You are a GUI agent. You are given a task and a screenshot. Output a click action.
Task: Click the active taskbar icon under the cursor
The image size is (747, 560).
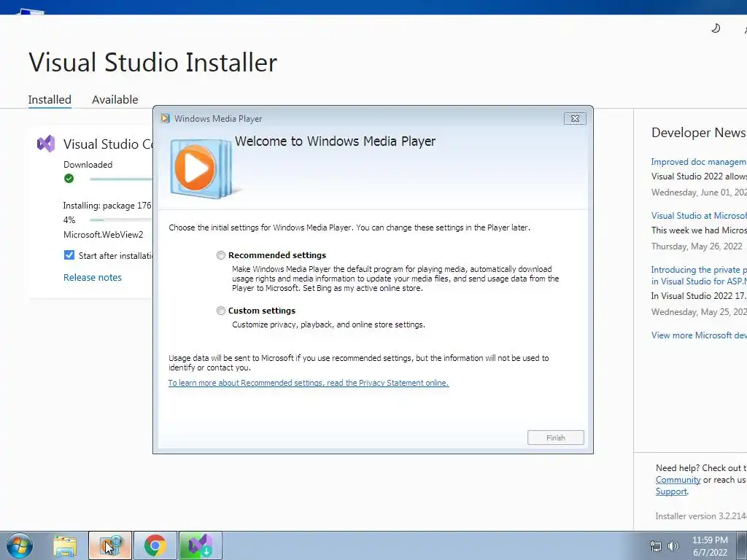[110, 545]
